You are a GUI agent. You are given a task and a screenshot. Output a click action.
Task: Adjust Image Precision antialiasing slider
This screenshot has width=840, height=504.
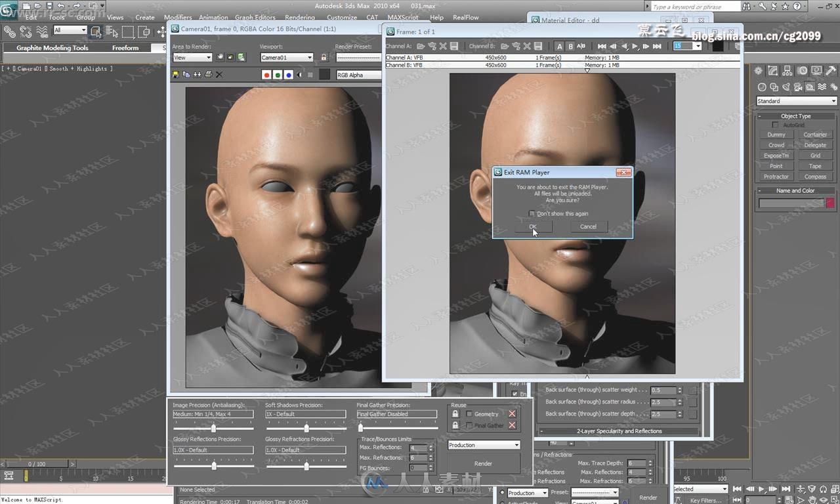click(213, 429)
